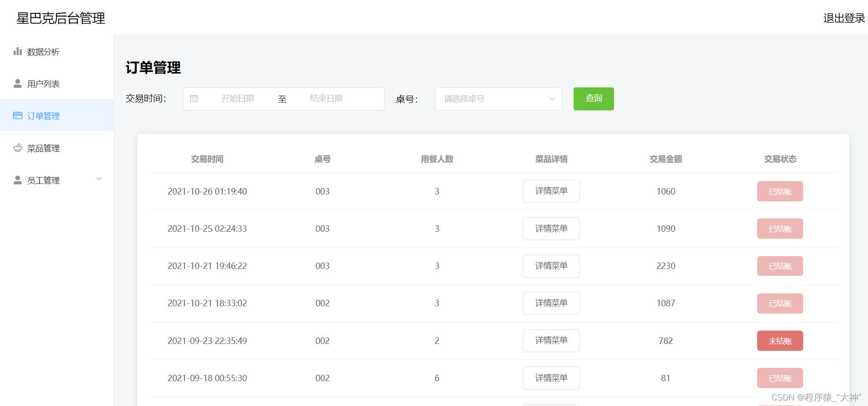Click the person icon beside 员工管理
This screenshot has width=868, height=406.
coord(17,180)
